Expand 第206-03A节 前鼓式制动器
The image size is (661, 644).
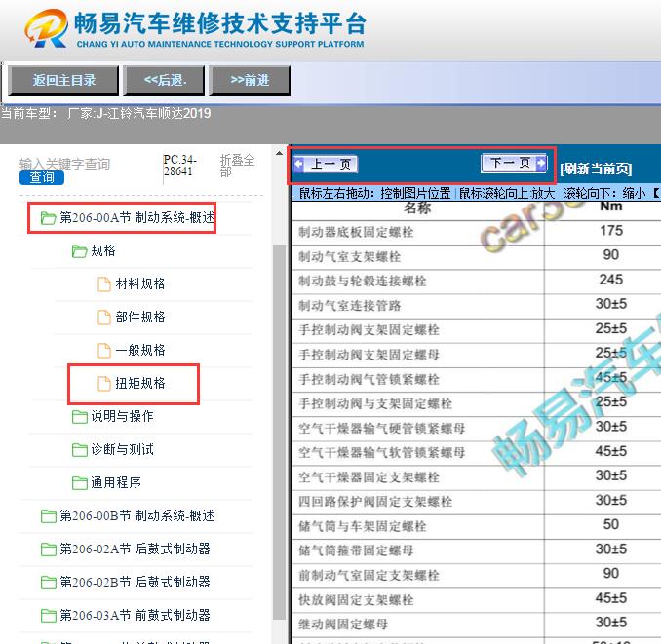pyautogui.click(x=135, y=616)
